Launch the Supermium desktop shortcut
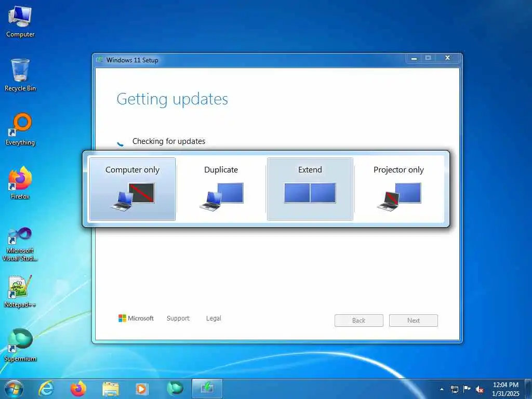This screenshot has width=532, height=399. [20, 345]
